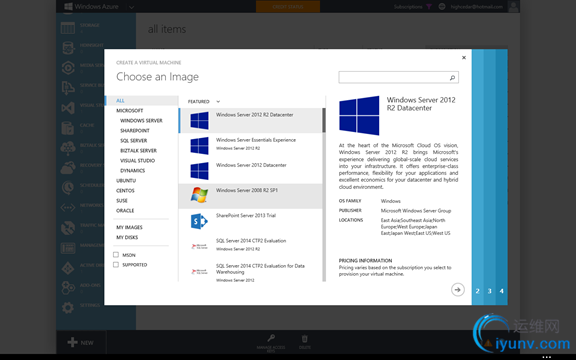Click the CREDIT STATUS button

click(288, 7)
